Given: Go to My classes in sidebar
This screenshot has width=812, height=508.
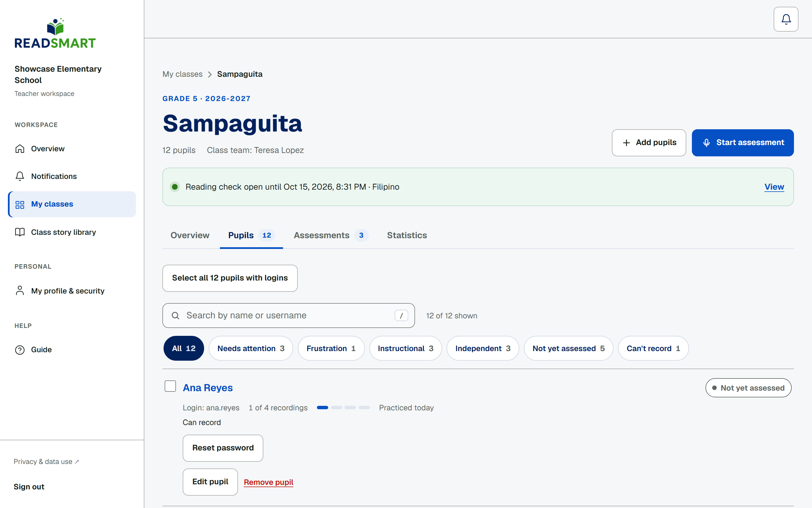Looking at the screenshot, I should pos(72,204).
